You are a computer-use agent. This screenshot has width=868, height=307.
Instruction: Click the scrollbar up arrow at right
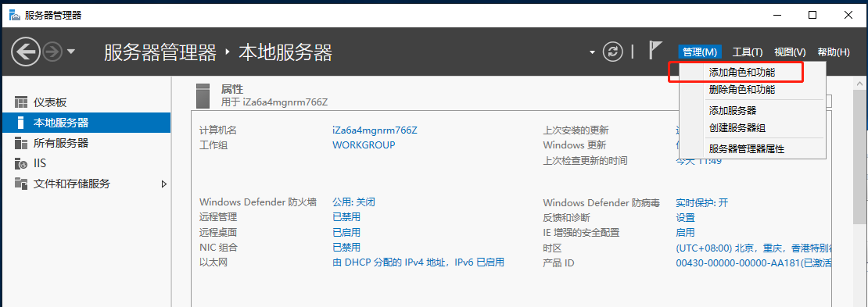[860, 83]
